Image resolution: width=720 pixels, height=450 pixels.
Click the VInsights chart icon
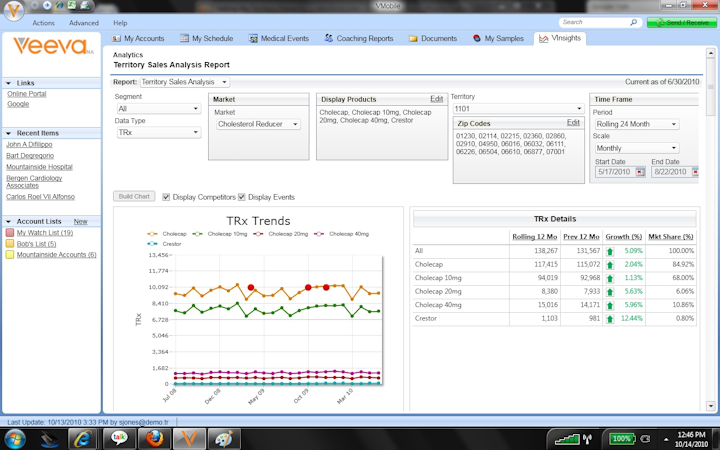pyautogui.click(x=544, y=39)
